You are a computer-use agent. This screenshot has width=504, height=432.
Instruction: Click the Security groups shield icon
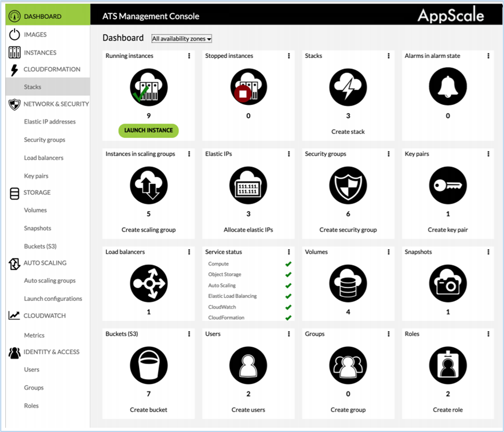[348, 186]
